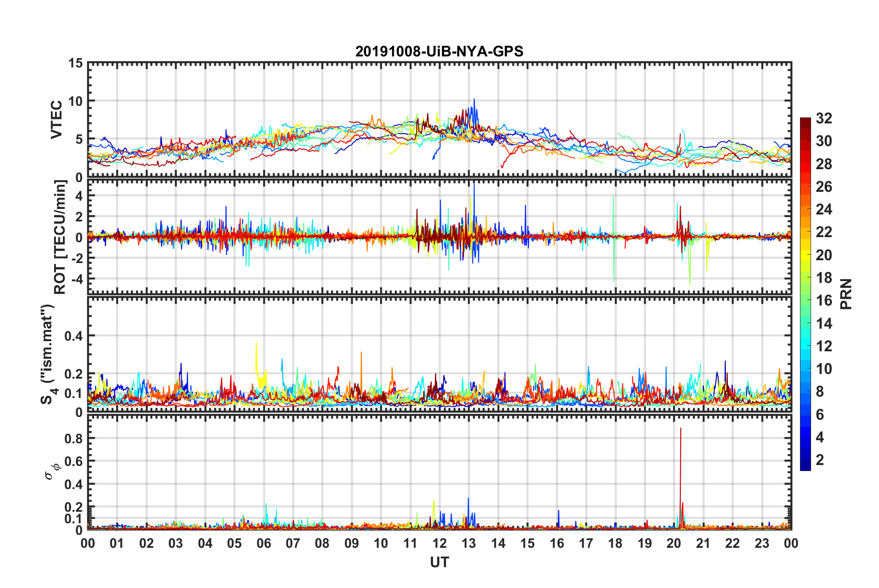This screenshot has height=588, width=879.
Task: Click the ROT tick label 4
Action: 79,196
